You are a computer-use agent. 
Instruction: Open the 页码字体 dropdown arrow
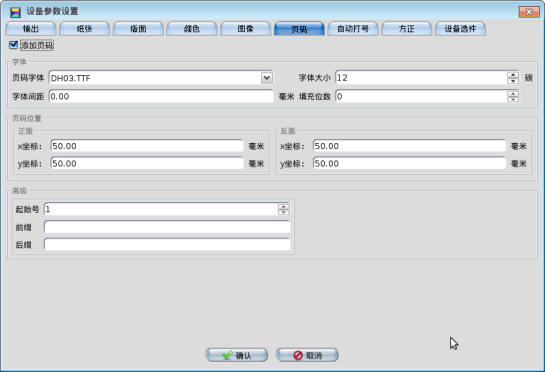[x=267, y=78]
